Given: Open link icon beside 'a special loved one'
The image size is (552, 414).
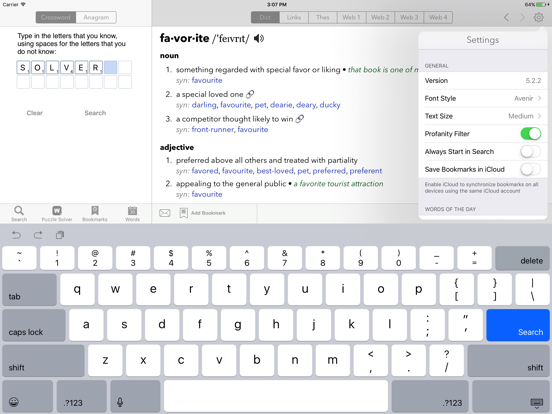Looking at the screenshot, I should (250, 94).
